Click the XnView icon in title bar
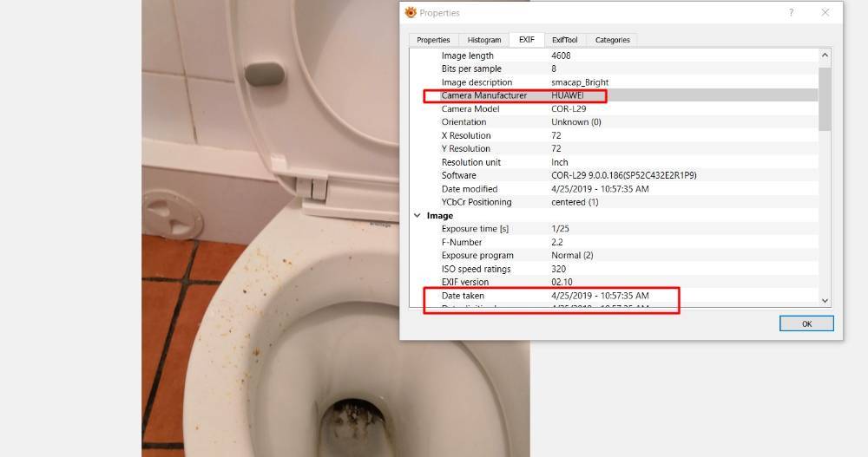The height and width of the screenshot is (457, 868). pos(411,13)
